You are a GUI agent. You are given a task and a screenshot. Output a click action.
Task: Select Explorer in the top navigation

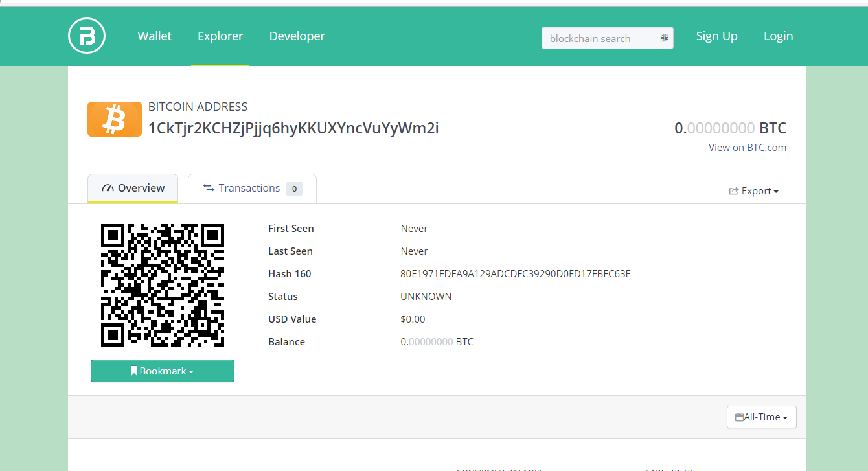(x=220, y=36)
